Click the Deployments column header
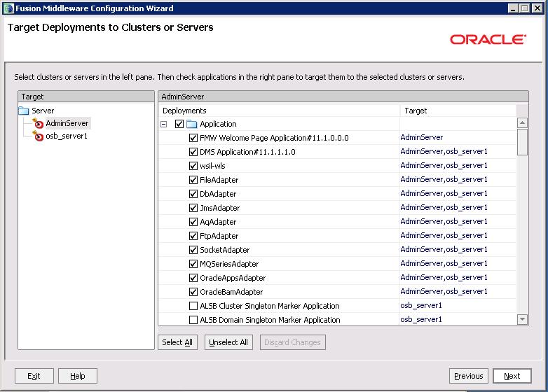The image size is (548, 392). (x=279, y=111)
